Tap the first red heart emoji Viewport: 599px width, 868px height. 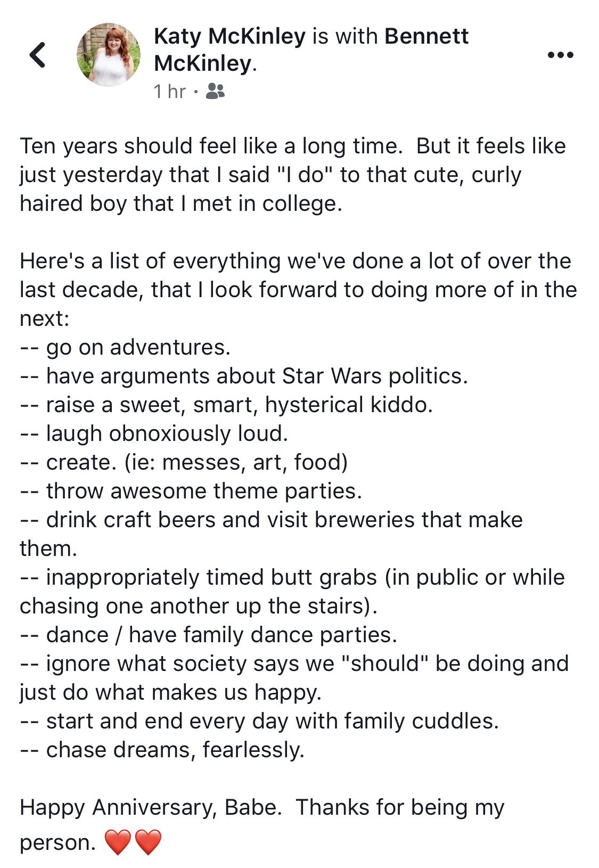pos(118,842)
